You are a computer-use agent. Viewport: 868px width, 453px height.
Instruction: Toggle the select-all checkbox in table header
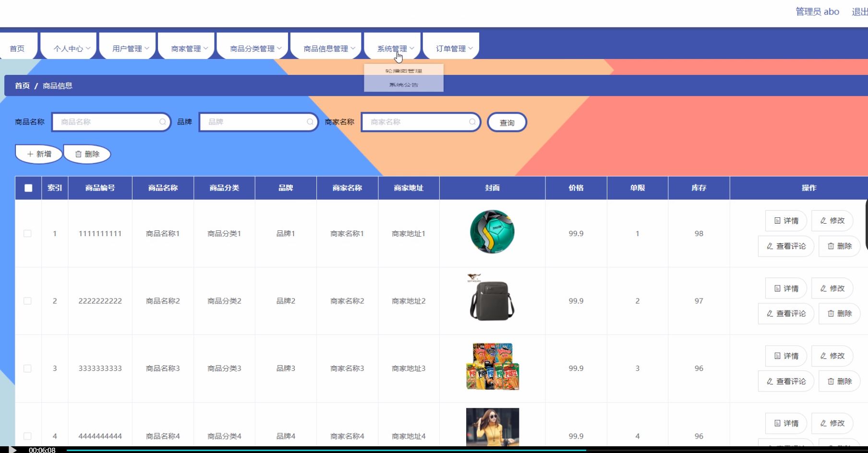[x=28, y=188]
